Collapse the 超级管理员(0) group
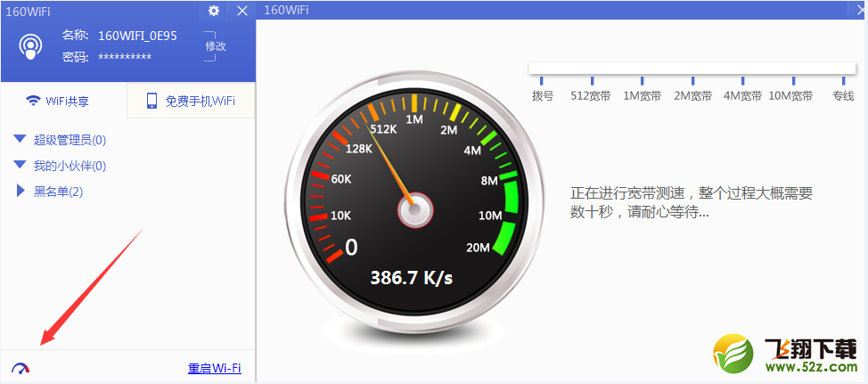This screenshot has width=868, height=384. point(20,139)
